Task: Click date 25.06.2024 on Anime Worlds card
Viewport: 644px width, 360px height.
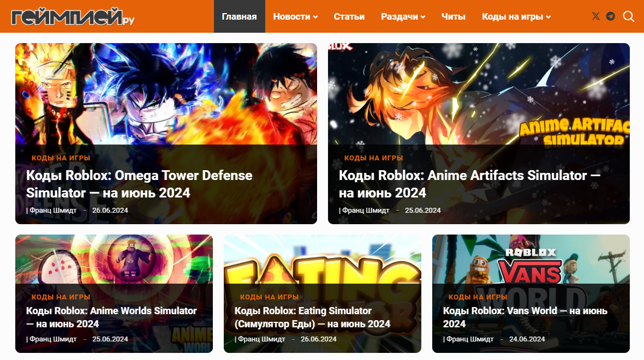Action: point(110,339)
